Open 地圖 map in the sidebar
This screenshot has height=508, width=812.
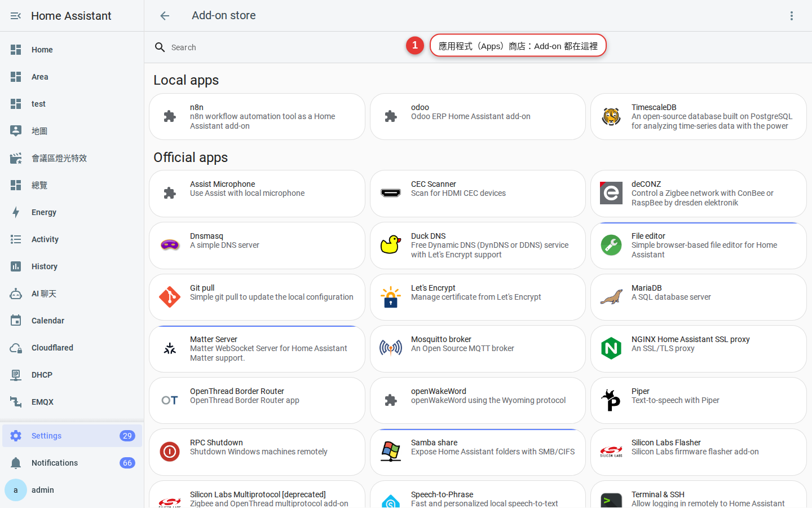[72, 131]
